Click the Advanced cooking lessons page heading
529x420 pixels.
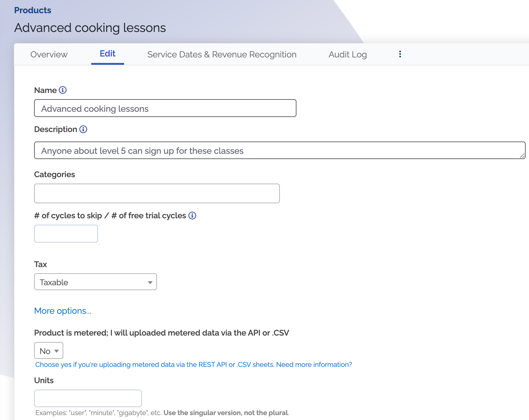click(90, 28)
